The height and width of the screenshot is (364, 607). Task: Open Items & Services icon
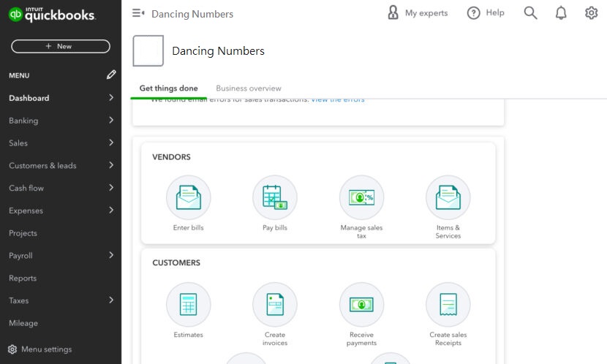tap(448, 197)
